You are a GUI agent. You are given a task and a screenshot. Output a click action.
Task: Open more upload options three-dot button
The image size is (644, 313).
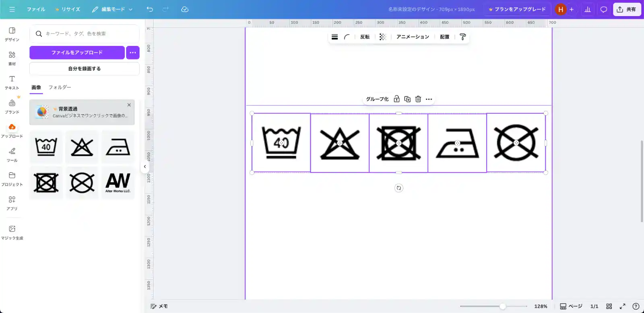pos(133,53)
